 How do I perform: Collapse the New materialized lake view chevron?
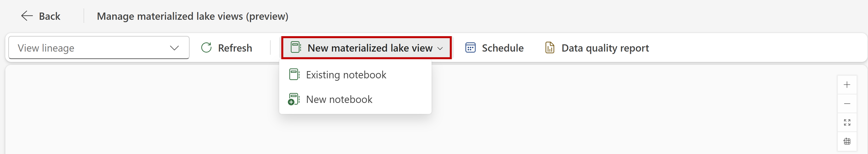440,48
